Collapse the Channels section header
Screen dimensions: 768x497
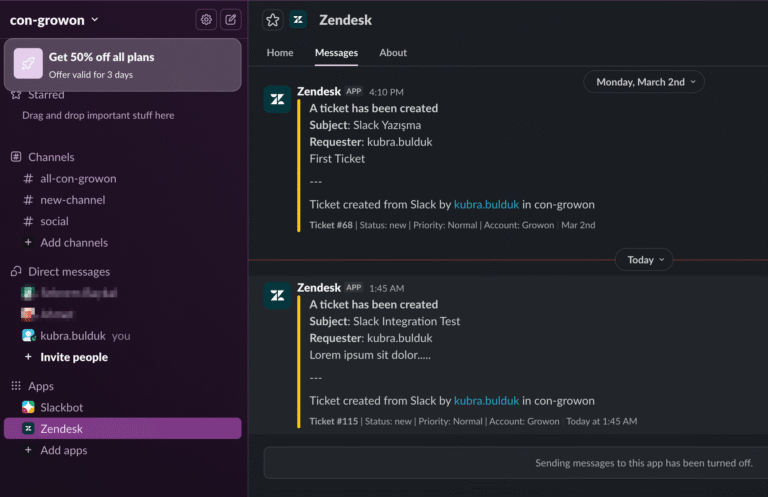[x=51, y=157]
